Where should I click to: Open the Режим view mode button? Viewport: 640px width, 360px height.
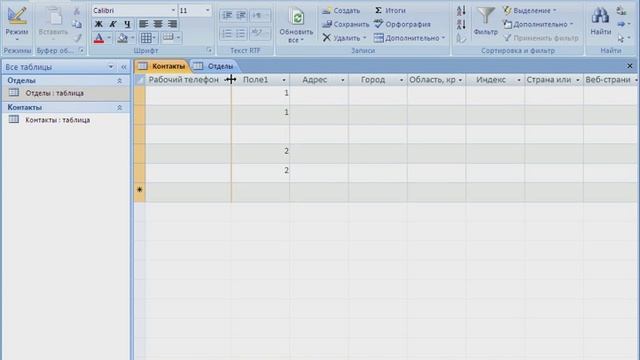[17, 24]
